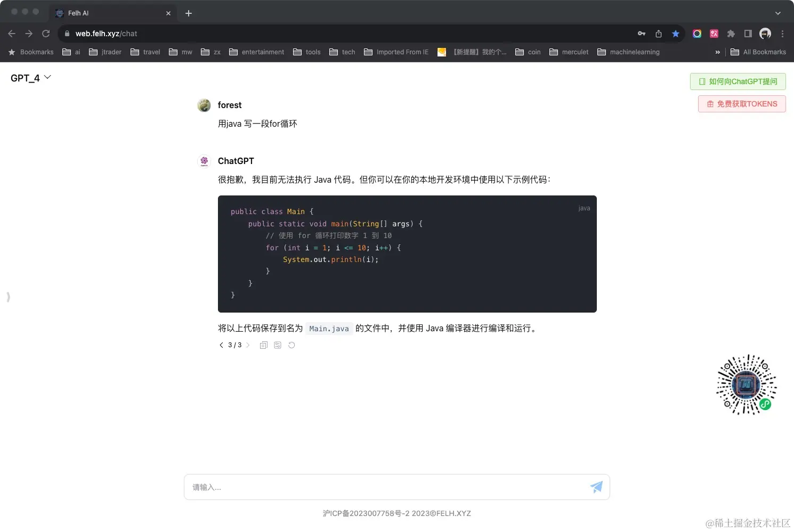This screenshot has height=532, width=794.
Task: Click the 3 / 3 version counter
Action: tap(235, 345)
